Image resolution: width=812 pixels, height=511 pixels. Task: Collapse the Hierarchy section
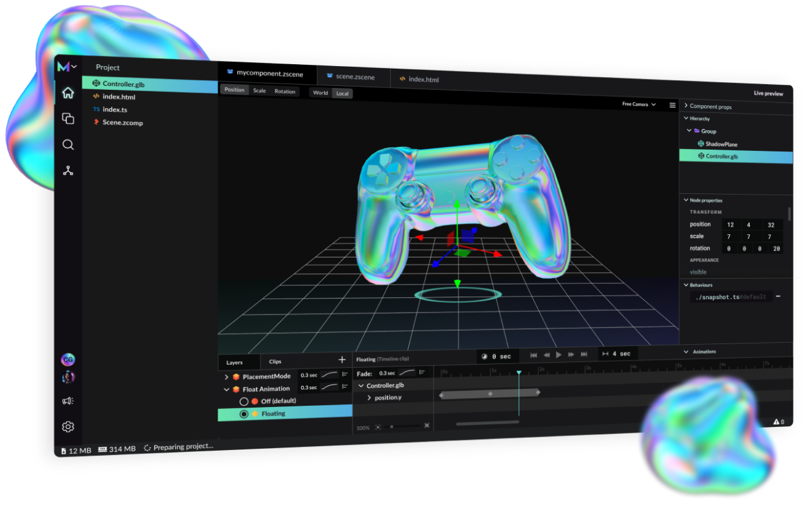point(687,118)
